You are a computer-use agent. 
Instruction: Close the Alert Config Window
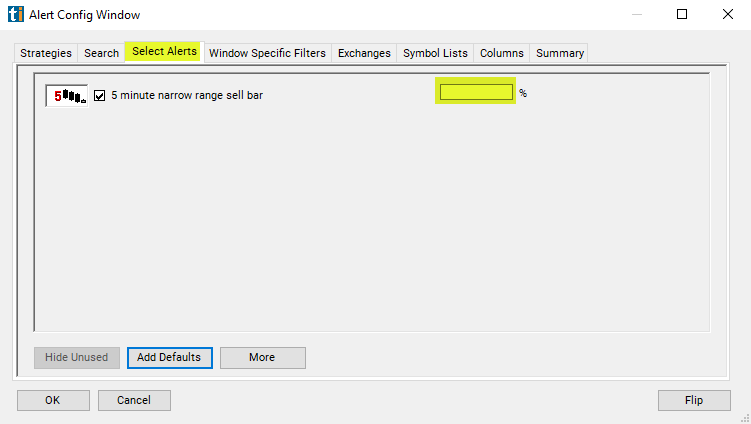tap(728, 14)
